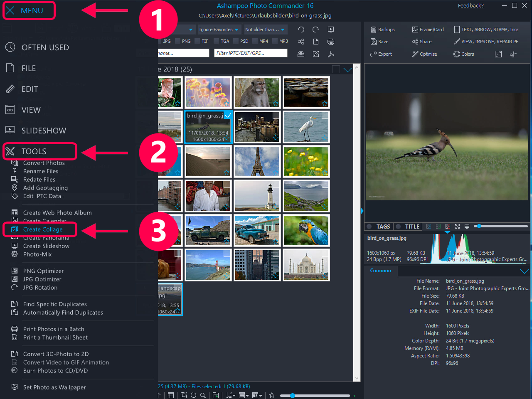Click the printer icon in browser toolbar

pos(331,42)
